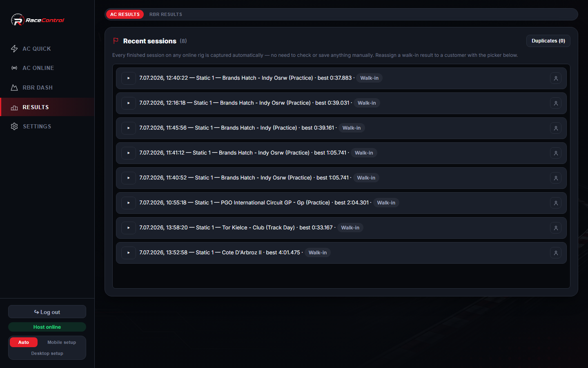The width and height of the screenshot is (588, 368).
Task: Click the Walk-in badge on the 0:33.167 session
Action: [350, 228]
